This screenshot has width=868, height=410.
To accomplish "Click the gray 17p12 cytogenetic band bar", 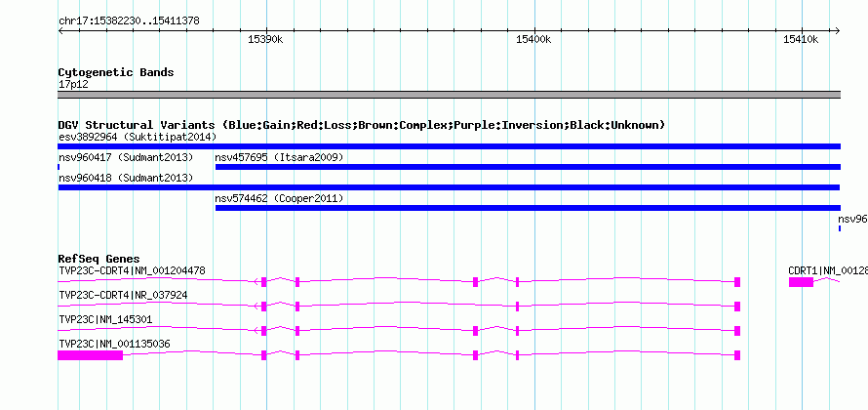I will tap(449, 95).
